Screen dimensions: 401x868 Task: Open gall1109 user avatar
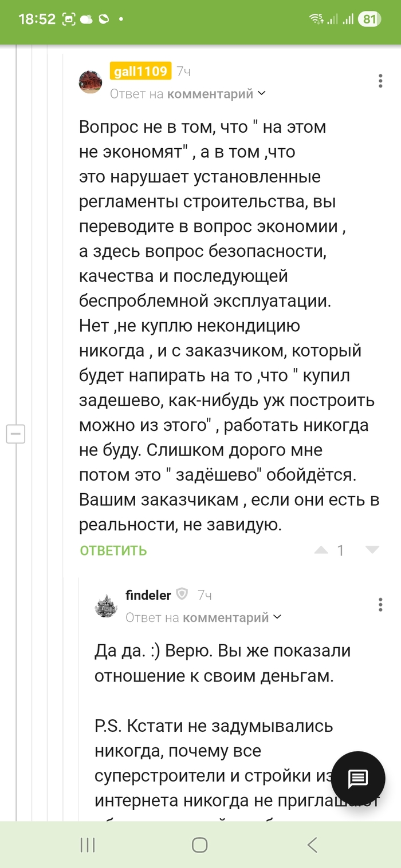[91, 82]
